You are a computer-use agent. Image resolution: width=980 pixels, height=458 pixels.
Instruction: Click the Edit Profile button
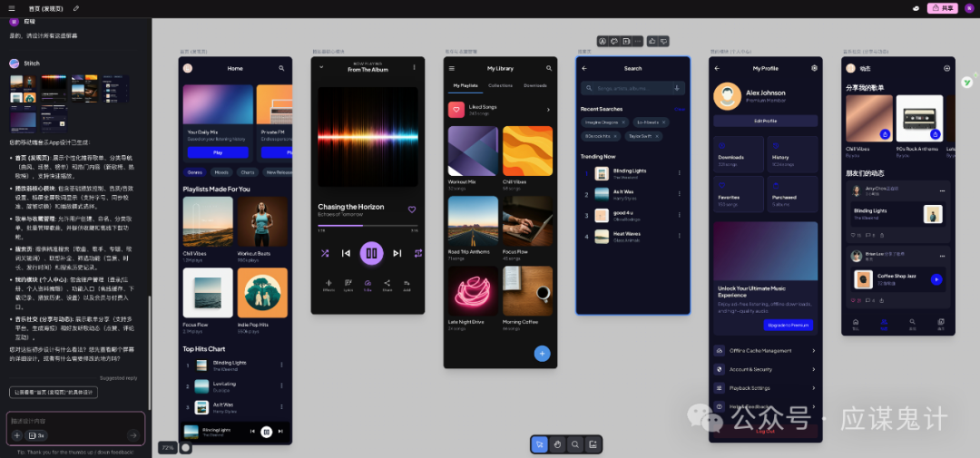[765, 121]
